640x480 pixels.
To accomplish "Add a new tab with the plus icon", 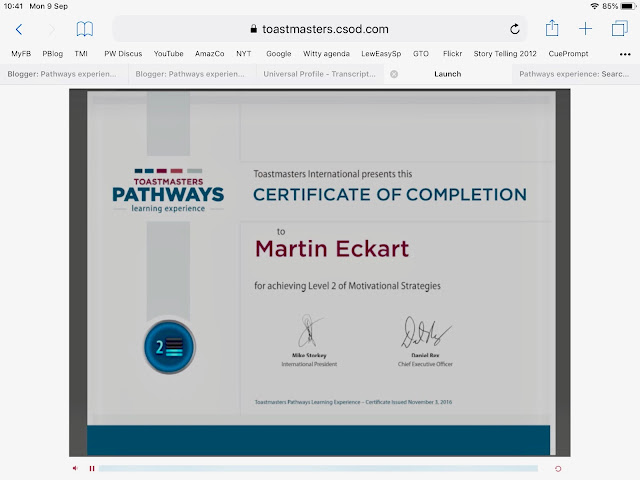I will tap(585, 29).
